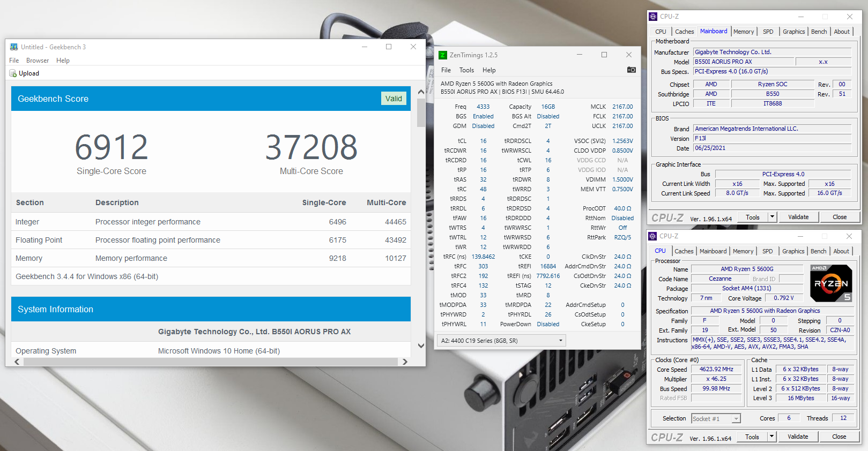868x451 pixels.
Task: Switch to Mainboard tab in bottom CPU-Z
Action: point(713,251)
